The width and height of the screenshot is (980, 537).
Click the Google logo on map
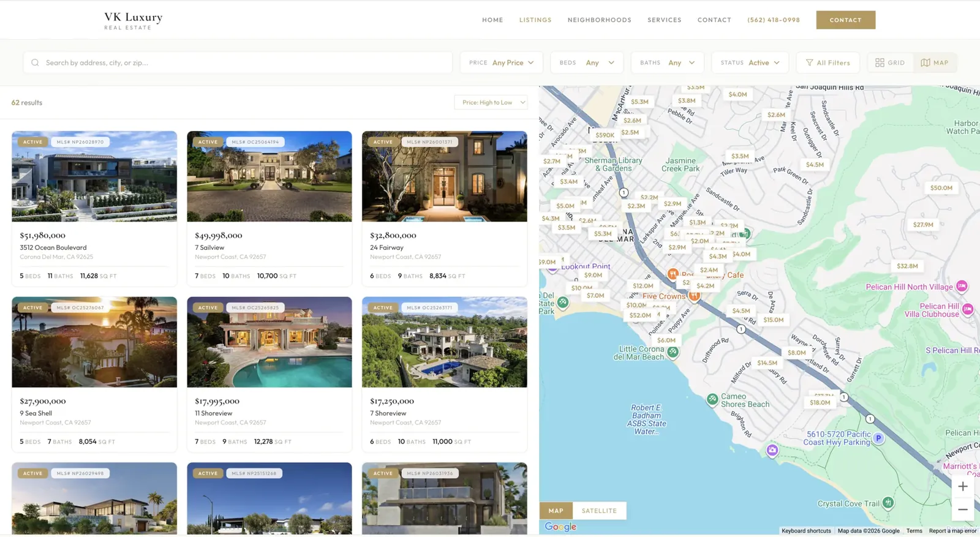[x=560, y=527]
